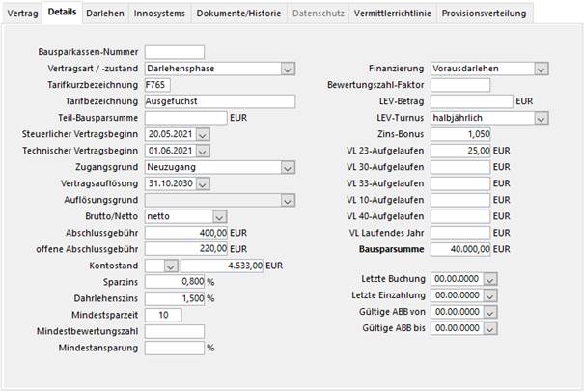Open the Darlehen tab
Image resolution: width=584 pixels, height=392 pixels.
click(103, 14)
